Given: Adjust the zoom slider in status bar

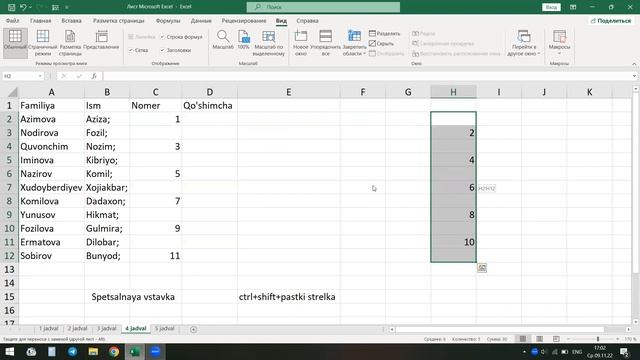Looking at the screenshot, I should [x=598, y=339].
